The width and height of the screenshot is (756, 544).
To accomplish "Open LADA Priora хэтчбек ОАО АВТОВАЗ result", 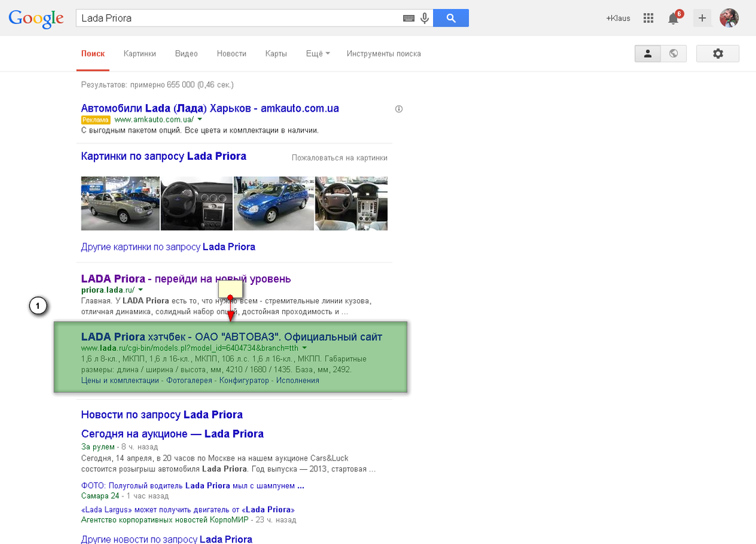I will [231, 337].
